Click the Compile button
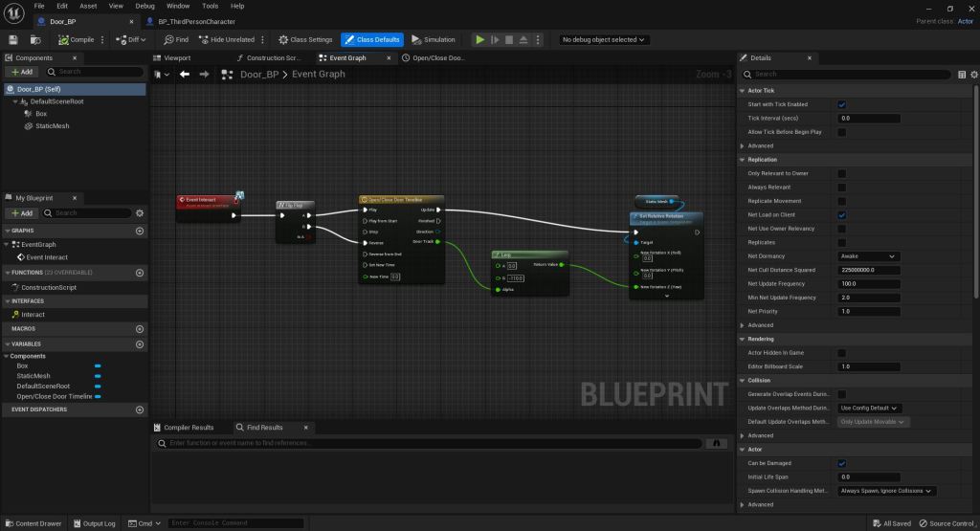Image resolution: width=980 pixels, height=531 pixels. pyautogui.click(x=77, y=39)
